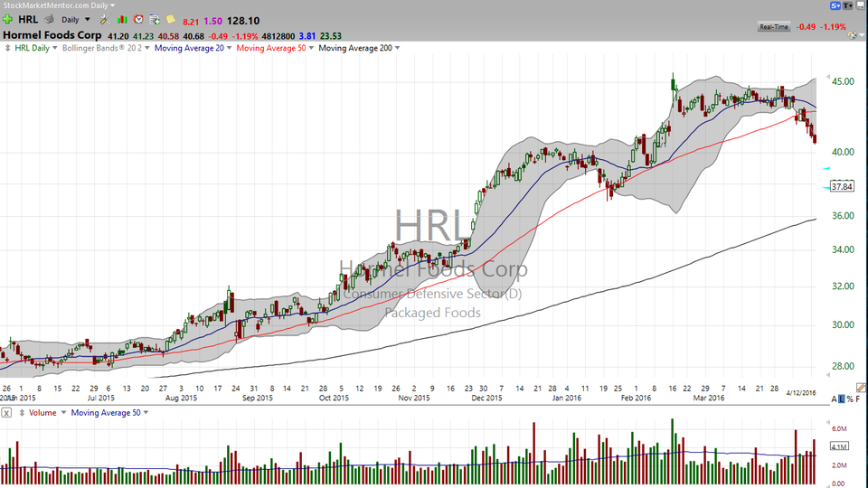This screenshot has width=868, height=488.
Task: Click the Sep 2015 time axis label
Action: 257,398
